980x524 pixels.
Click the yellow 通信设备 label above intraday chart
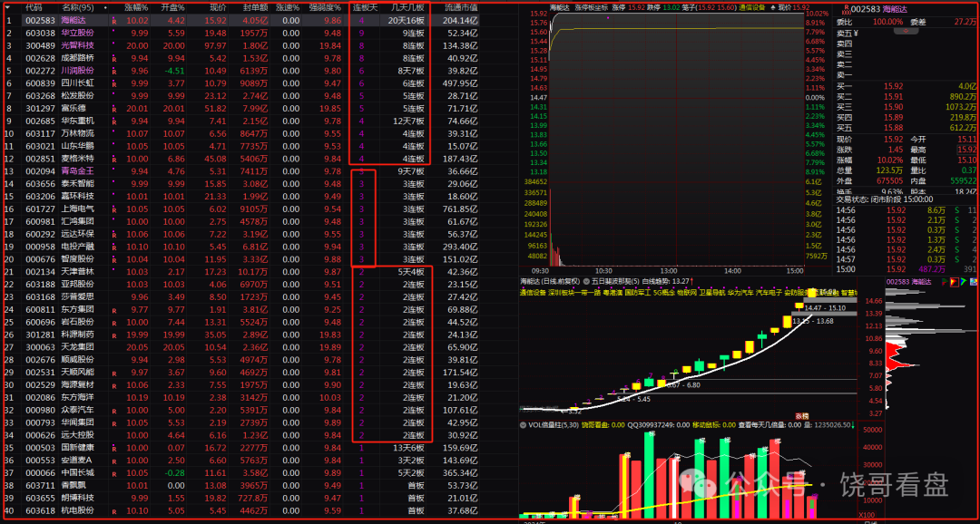click(752, 7)
